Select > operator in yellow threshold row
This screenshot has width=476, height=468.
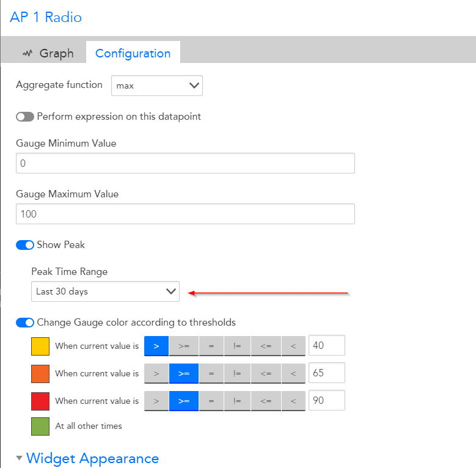156,346
